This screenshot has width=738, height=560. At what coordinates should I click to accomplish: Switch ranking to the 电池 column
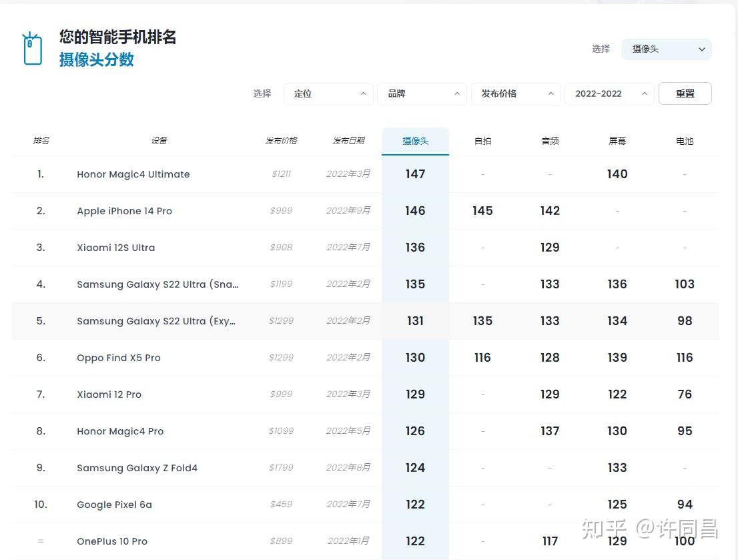click(685, 141)
